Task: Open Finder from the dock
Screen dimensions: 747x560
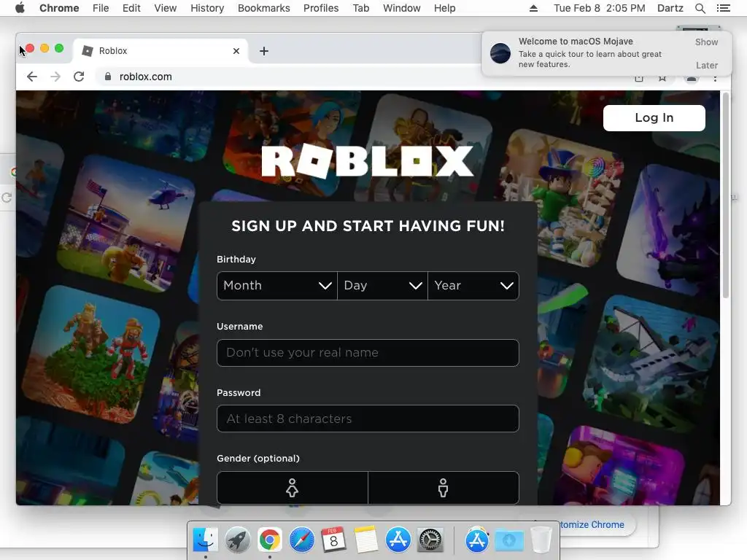Action: click(x=205, y=540)
